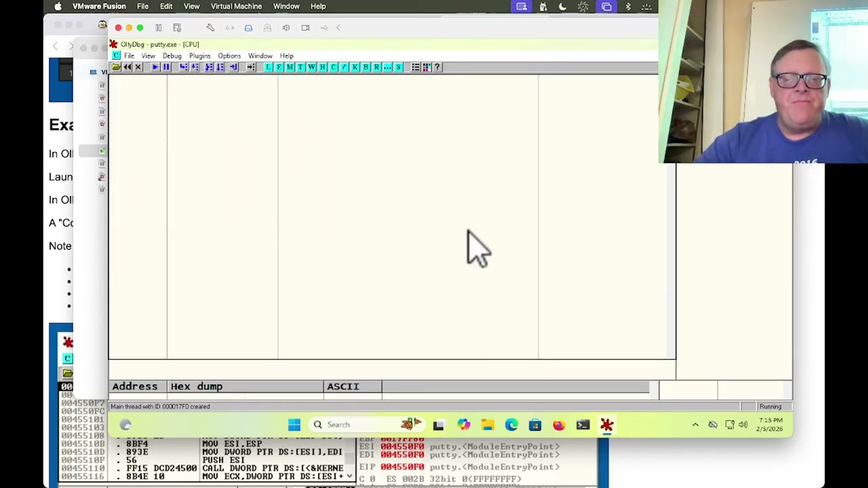Image resolution: width=868 pixels, height=488 pixels.
Task: Click the VMware camera toolbar icon
Action: 305,28
